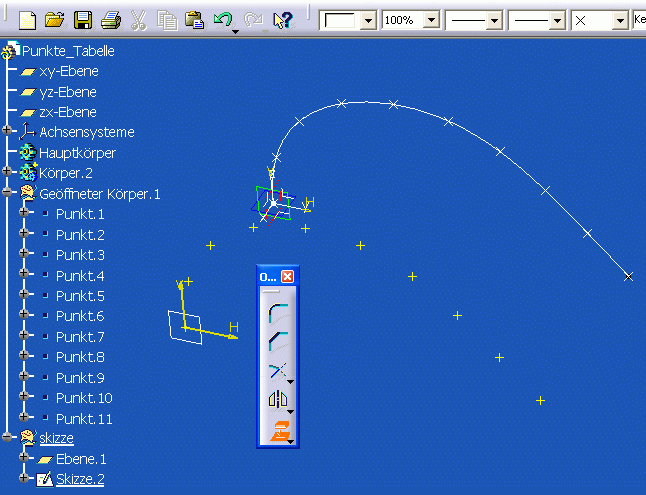Undo the last action
646x495 pixels.
click(222, 19)
